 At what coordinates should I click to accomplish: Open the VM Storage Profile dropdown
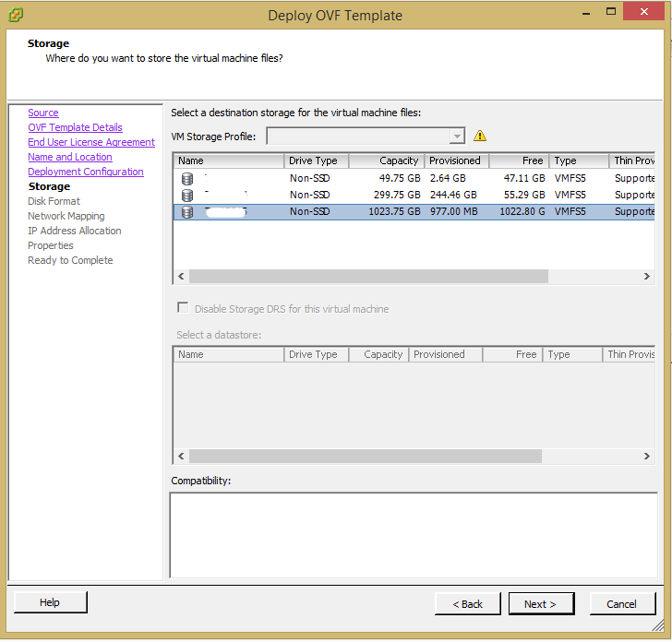tap(457, 137)
